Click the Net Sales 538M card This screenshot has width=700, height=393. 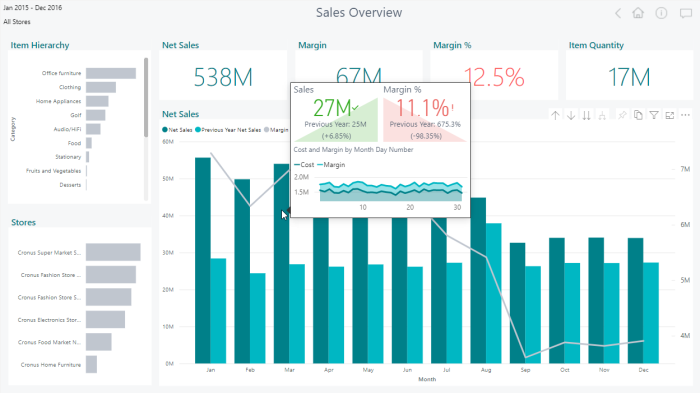tap(223, 77)
